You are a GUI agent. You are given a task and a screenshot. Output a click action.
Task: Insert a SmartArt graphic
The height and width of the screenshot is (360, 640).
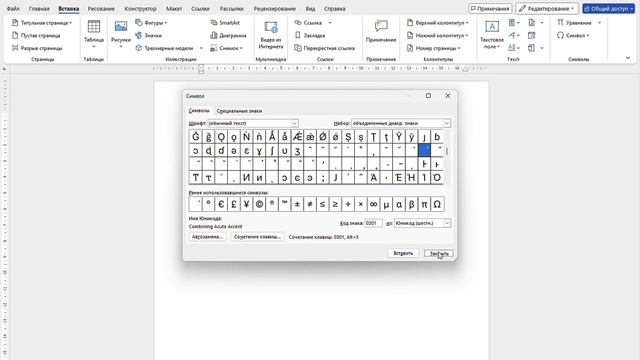[225, 23]
